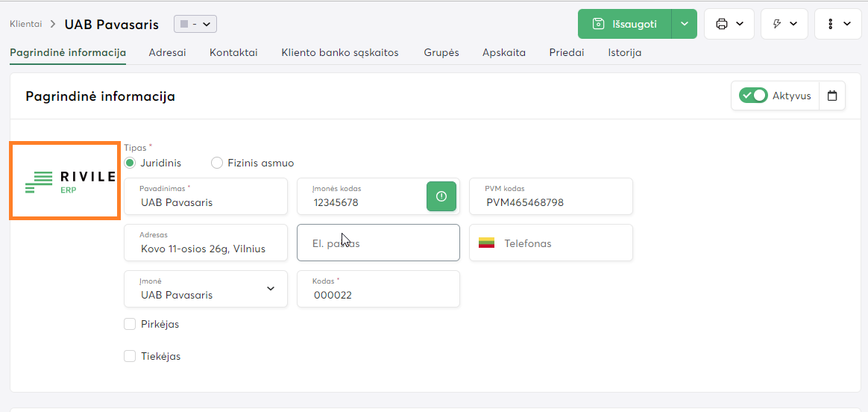The image size is (868, 412).
Task: Click the green company code check icon
Action: pos(441,196)
